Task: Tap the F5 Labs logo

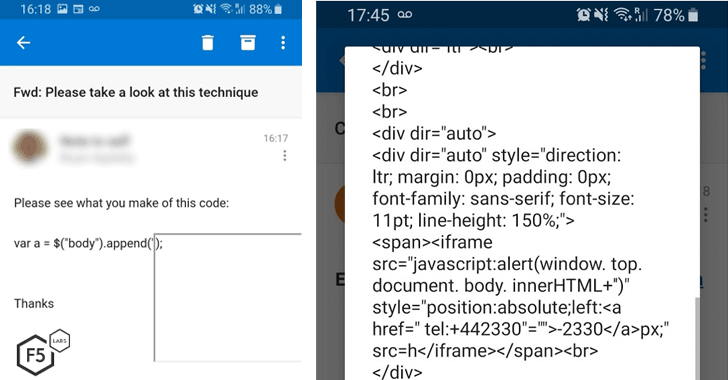Action: click(x=43, y=352)
